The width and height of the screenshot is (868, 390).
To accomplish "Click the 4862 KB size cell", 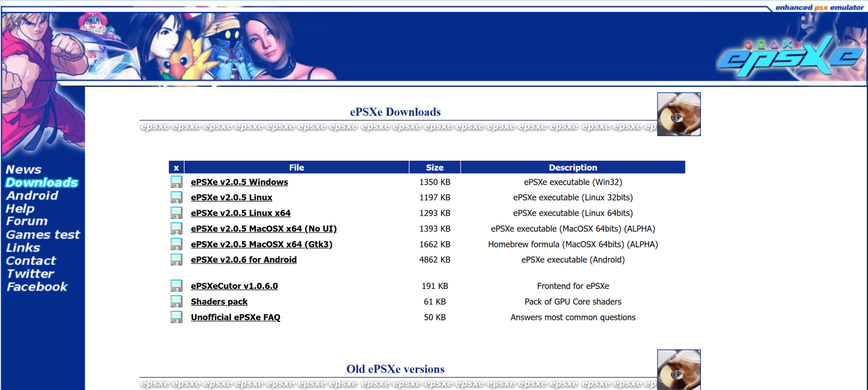I will [435, 260].
